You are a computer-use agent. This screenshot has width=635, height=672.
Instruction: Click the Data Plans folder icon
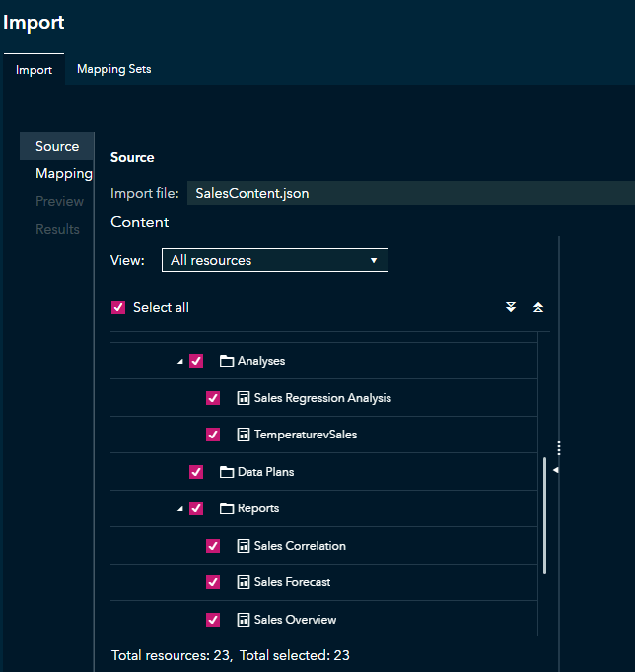click(x=226, y=472)
